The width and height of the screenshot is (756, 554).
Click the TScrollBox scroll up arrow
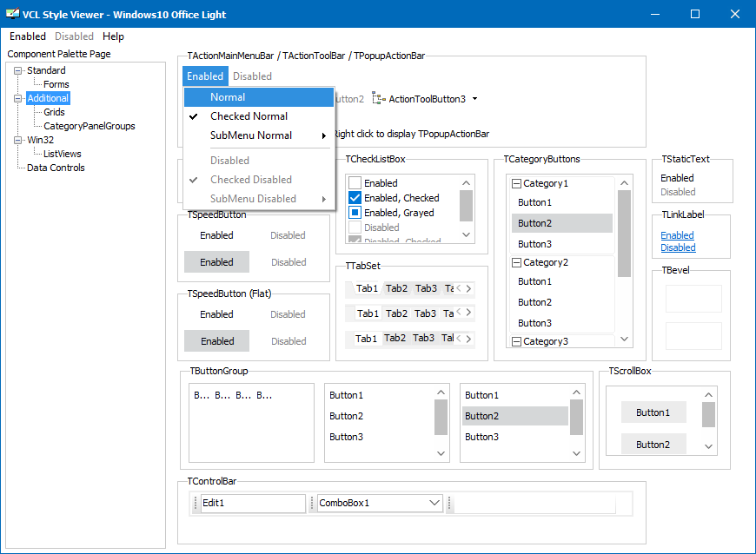(708, 395)
